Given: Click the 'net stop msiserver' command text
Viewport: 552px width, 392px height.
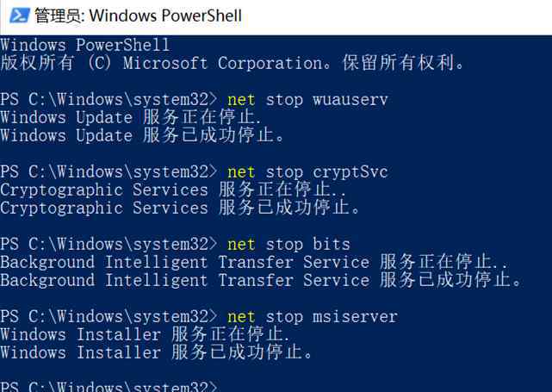Looking at the screenshot, I should 313,317.
